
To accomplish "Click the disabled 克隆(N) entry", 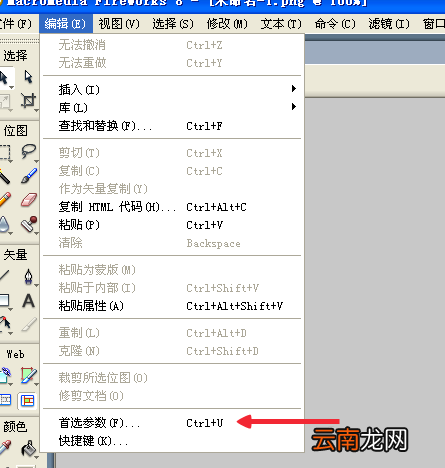I will 172,351.
